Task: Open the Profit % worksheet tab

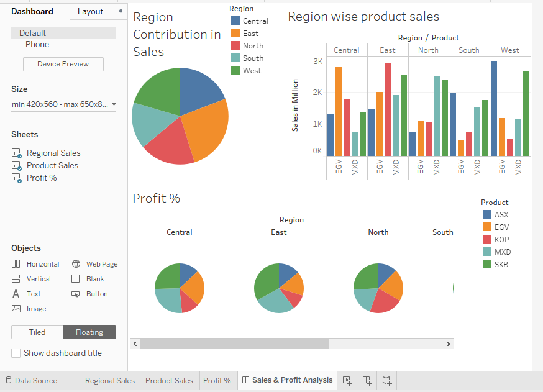Action: (217, 381)
